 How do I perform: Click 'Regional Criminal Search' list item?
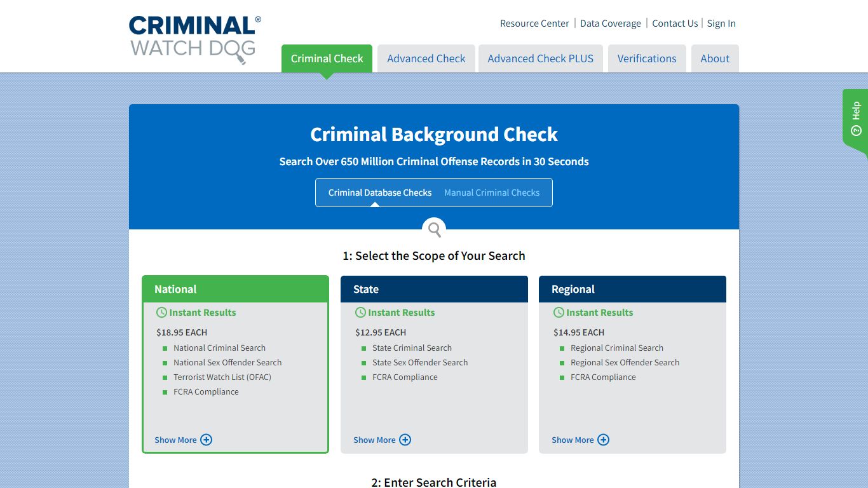click(x=617, y=348)
